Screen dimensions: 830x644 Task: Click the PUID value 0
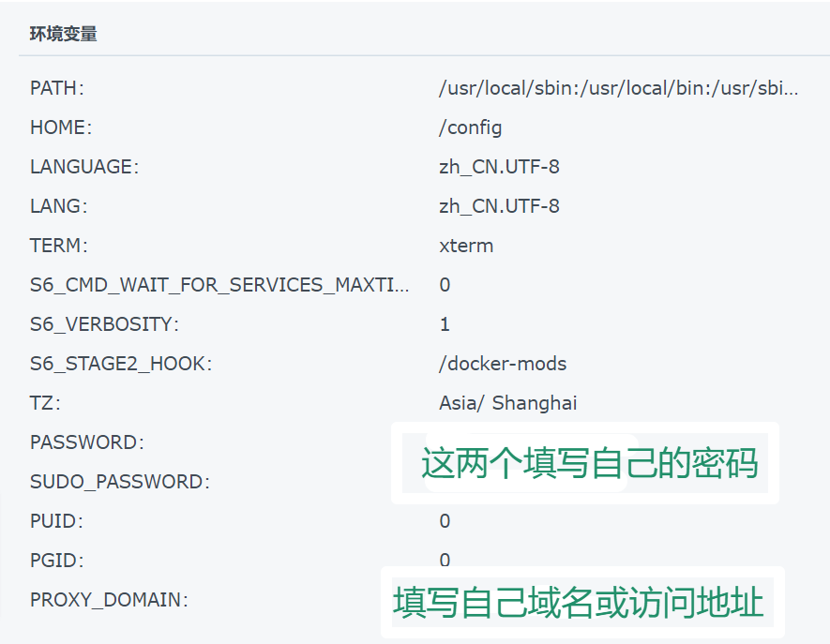point(445,521)
